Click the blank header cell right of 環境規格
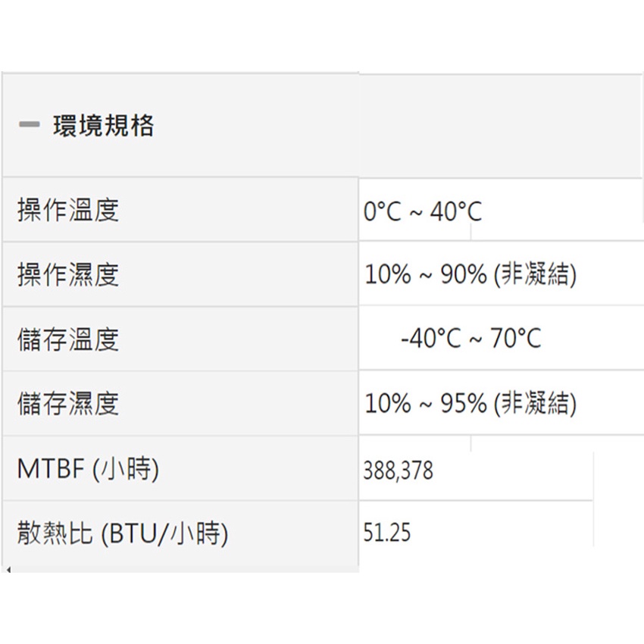The height and width of the screenshot is (644, 644). pos(500,126)
